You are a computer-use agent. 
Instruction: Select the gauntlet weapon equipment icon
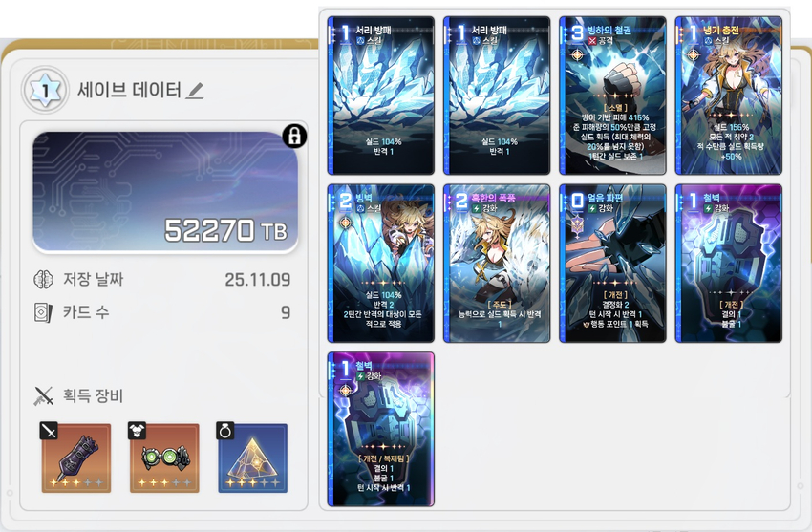point(76,458)
